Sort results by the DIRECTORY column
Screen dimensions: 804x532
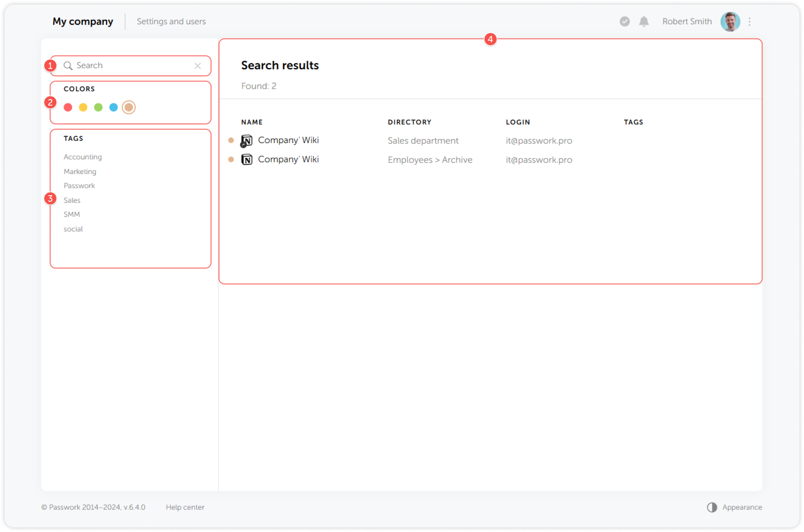[409, 122]
